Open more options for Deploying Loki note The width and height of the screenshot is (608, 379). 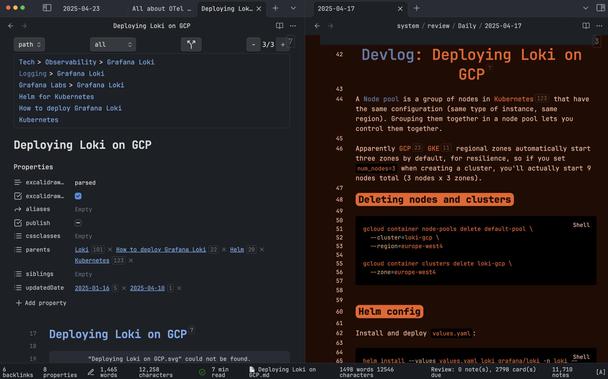[293, 26]
